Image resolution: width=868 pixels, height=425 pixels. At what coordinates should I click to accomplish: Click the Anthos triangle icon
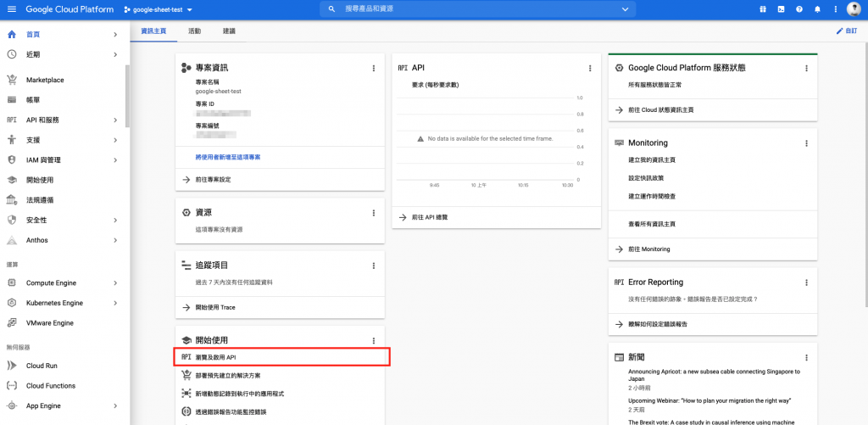coord(12,240)
